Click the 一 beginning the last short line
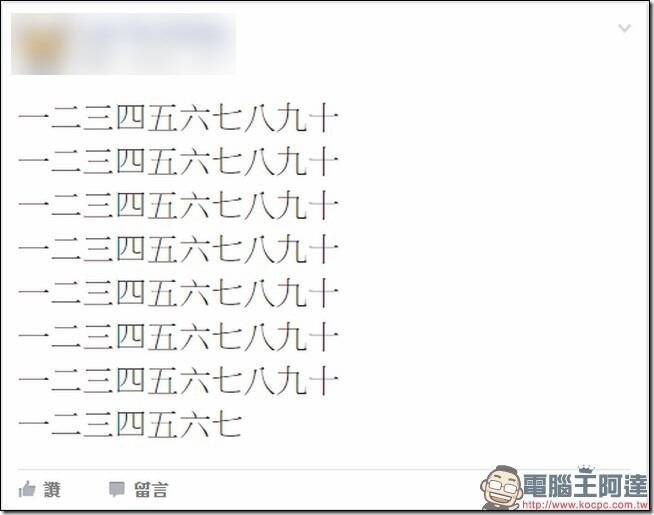The width and height of the screenshot is (654, 515). (33, 425)
